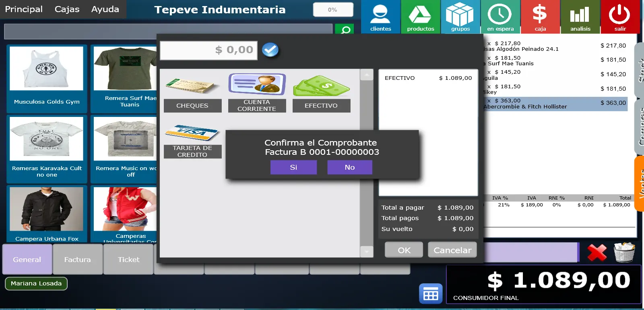
Task: Click the trash bin icon
Action: click(624, 252)
